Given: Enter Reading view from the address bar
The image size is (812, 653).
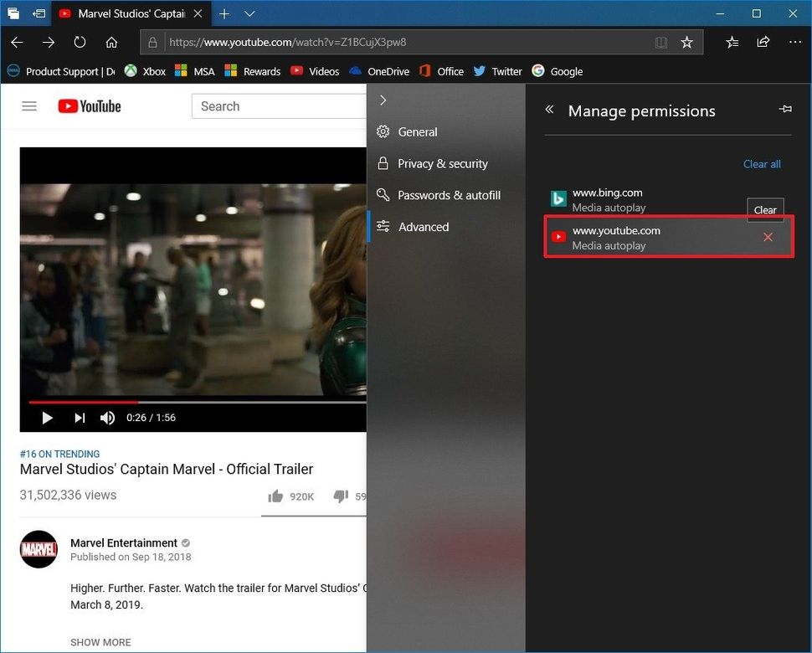Looking at the screenshot, I should (661, 42).
